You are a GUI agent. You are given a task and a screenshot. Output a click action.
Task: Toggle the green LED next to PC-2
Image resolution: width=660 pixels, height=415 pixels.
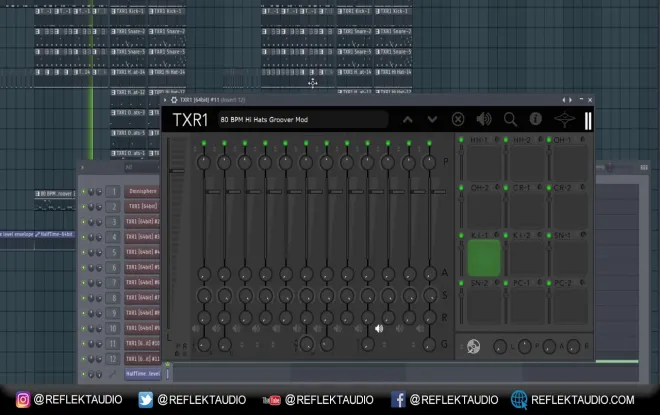point(549,283)
